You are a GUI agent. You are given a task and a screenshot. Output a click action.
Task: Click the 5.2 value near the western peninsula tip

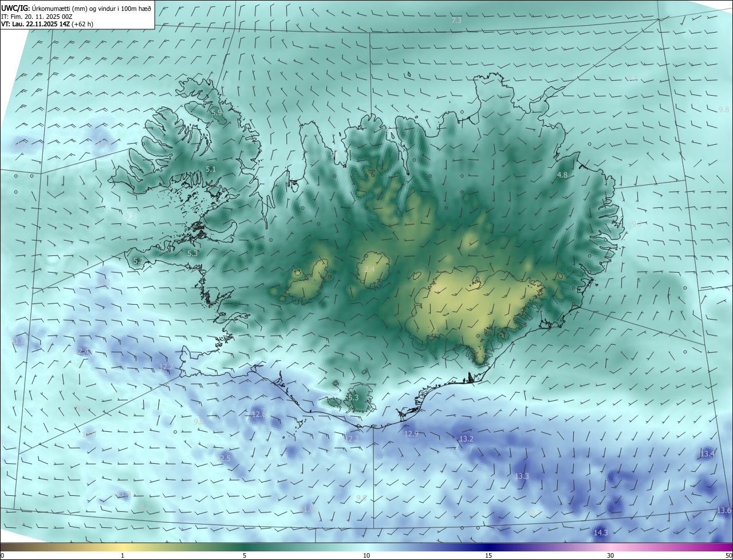(x=139, y=261)
